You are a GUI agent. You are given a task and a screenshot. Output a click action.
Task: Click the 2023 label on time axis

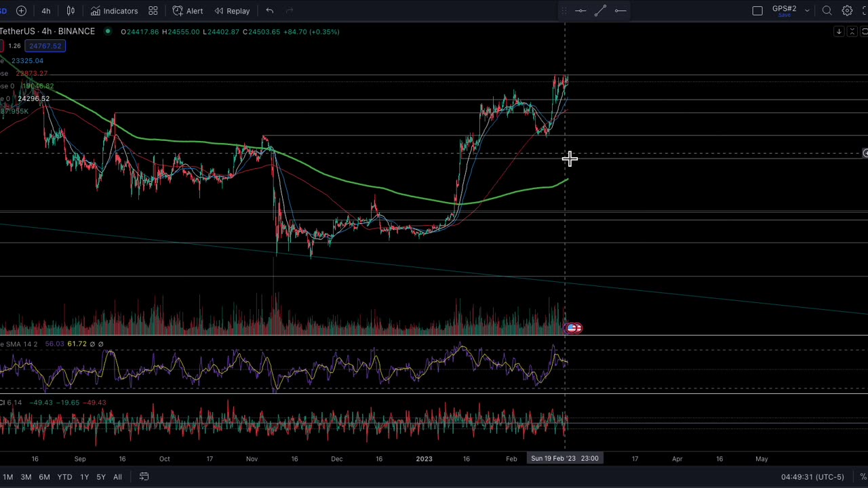424,459
